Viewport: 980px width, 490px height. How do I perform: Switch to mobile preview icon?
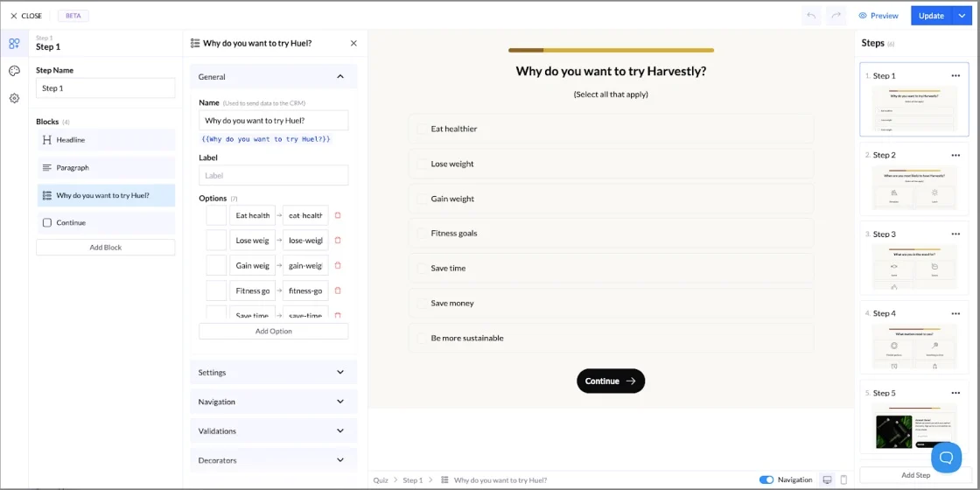tap(843, 480)
